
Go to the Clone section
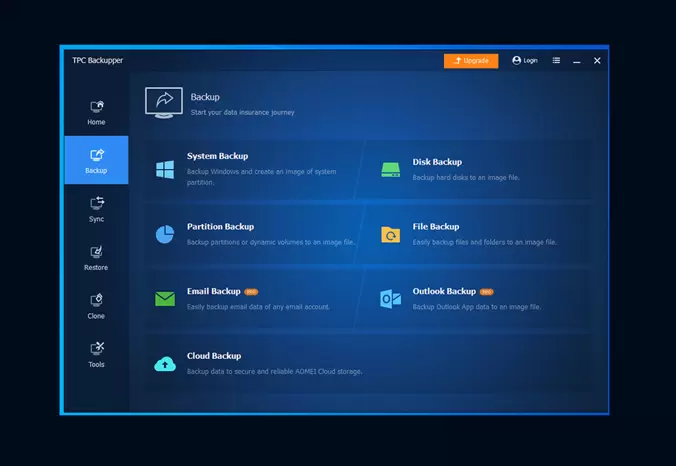tap(96, 306)
